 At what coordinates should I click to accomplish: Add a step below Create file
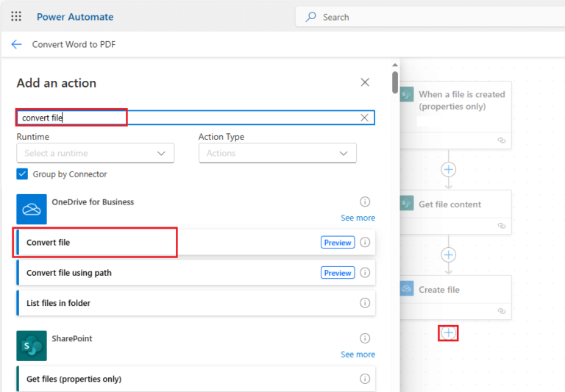pyautogui.click(x=448, y=333)
